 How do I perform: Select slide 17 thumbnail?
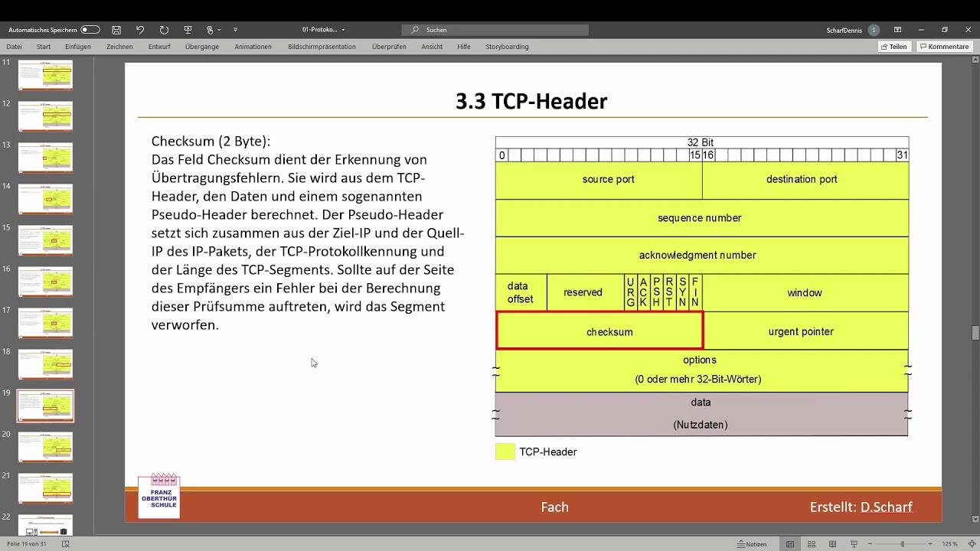coord(45,322)
